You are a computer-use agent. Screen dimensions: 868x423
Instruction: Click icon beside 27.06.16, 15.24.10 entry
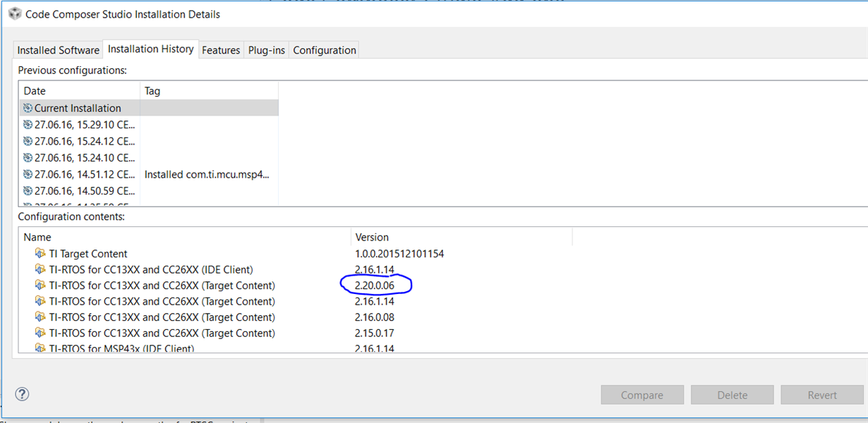coord(28,157)
